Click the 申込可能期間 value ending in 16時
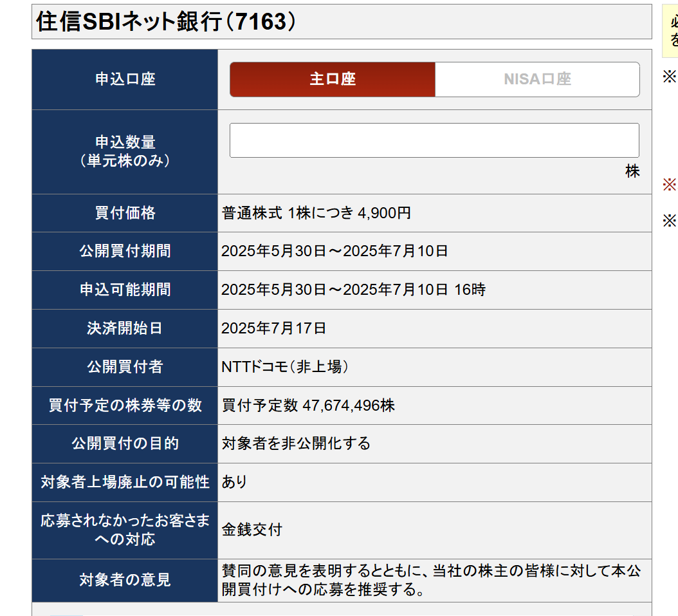678x616 pixels. (353, 290)
